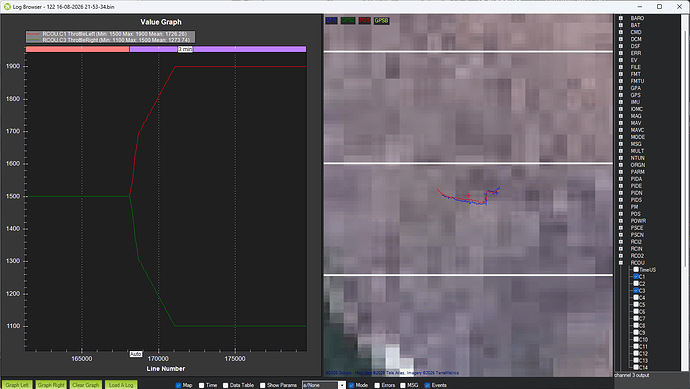
Task: Check the C2 channel in RCOU
Action: click(x=636, y=284)
